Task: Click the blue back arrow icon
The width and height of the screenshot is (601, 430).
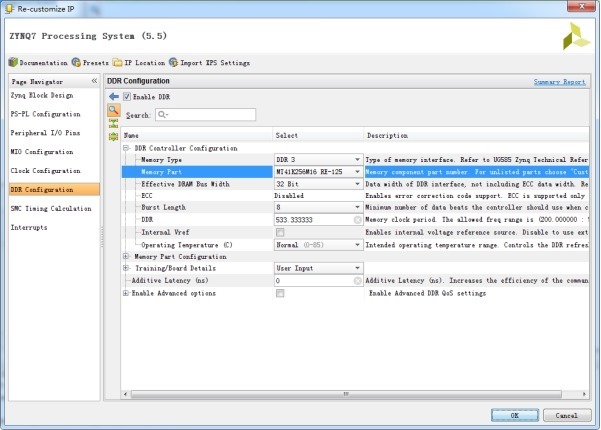Action: point(114,97)
